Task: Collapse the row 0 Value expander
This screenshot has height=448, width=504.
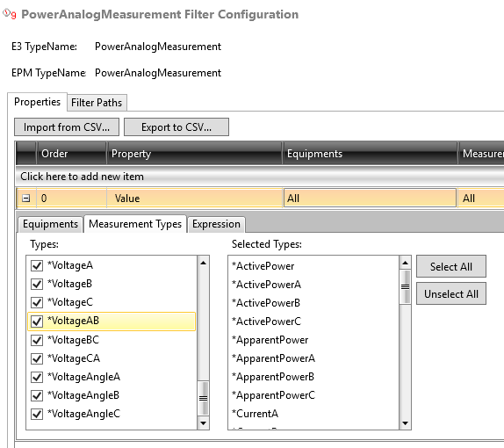Action: click(26, 199)
